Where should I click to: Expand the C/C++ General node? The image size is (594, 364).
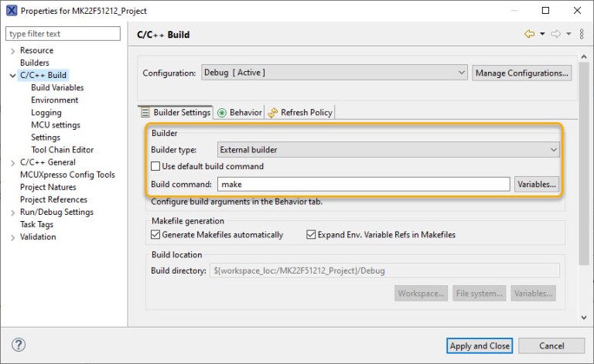[x=12, y=163]
